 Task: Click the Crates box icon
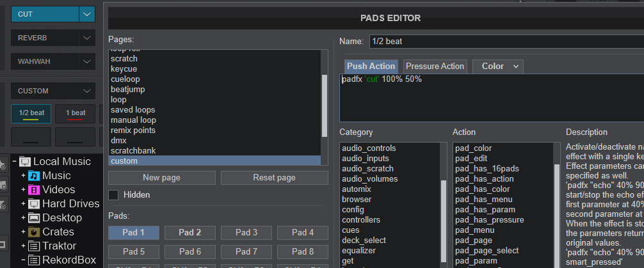(34, 232)
